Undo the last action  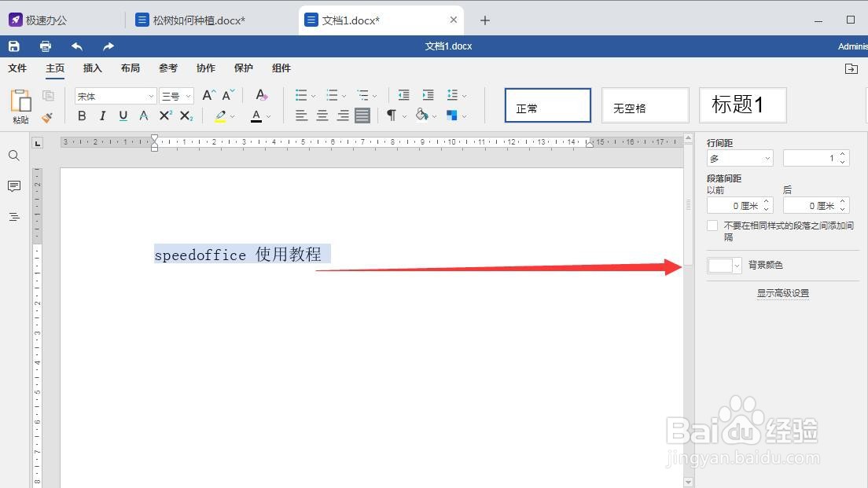[x=75, y=46]
